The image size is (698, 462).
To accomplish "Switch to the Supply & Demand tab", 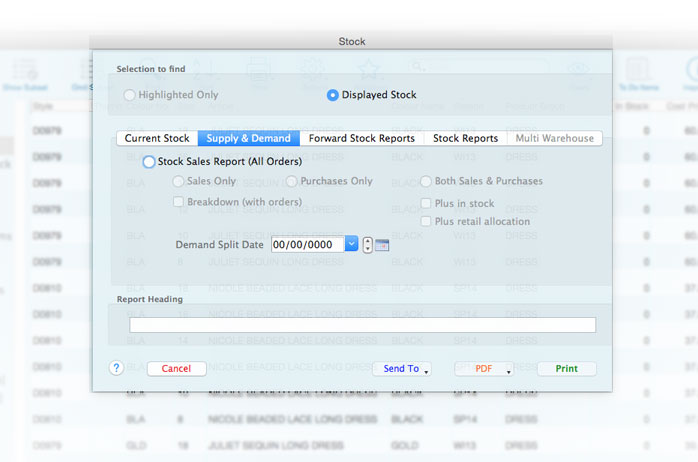I will [248, 138].
